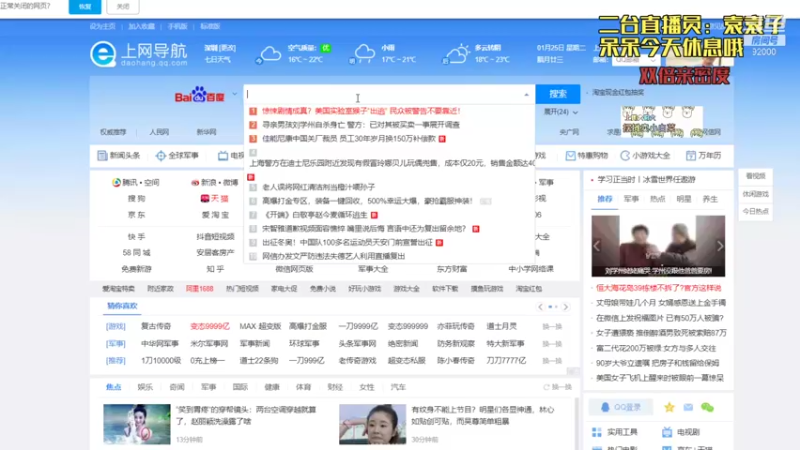The height and width of the screenshot is (450, 800).
Task: Click 加入收藏 in the top bar
Action: [141, 27]
